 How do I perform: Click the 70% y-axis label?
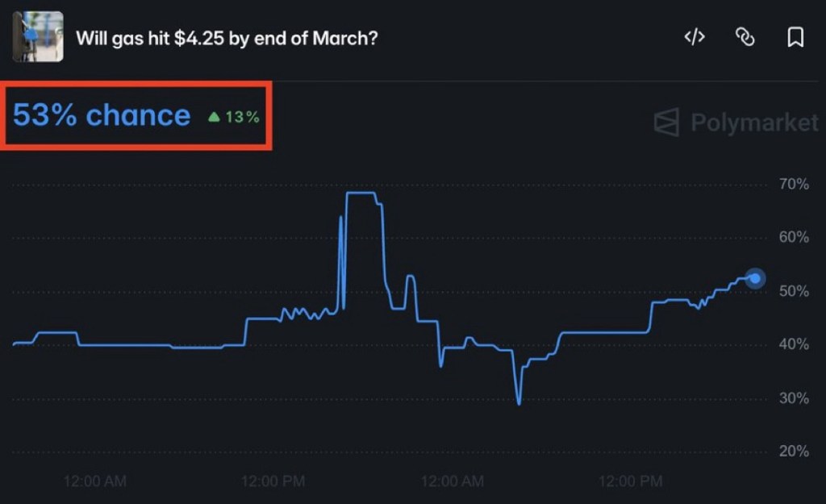pyautogui.click(x=794, y=184)
